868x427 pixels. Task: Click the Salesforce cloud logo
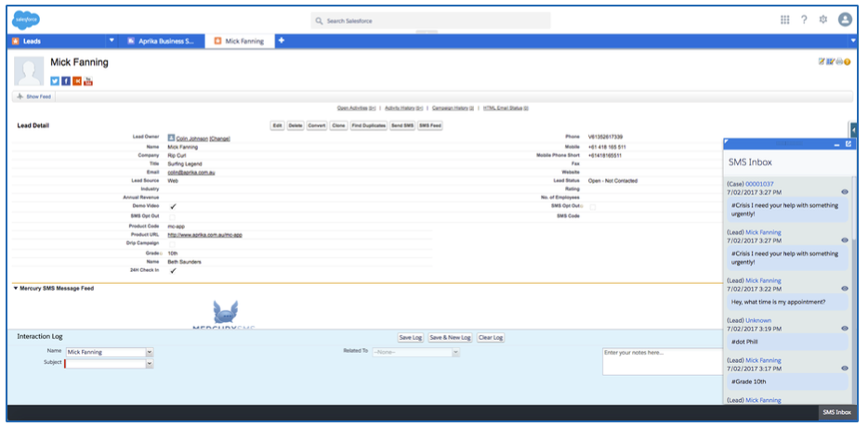click(x=26, y=20)
